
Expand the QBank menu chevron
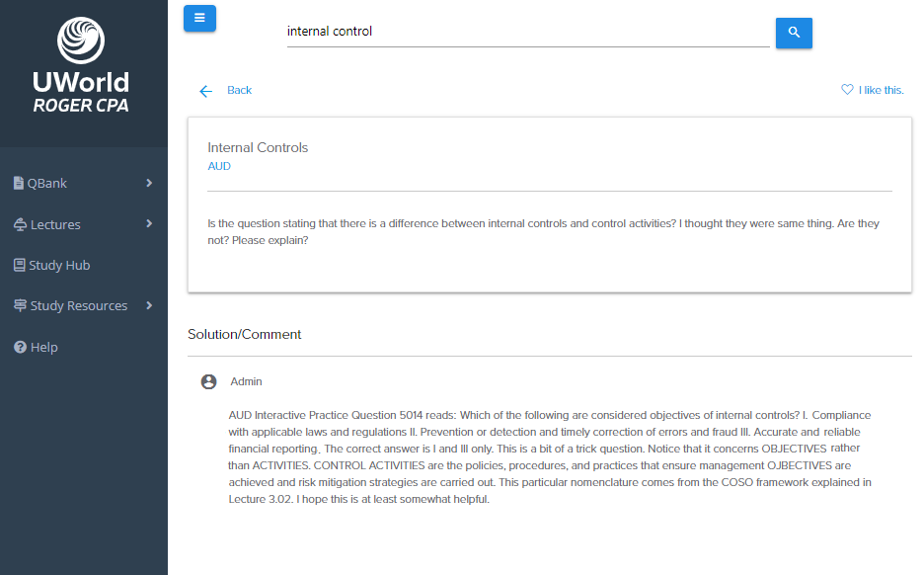149,183
